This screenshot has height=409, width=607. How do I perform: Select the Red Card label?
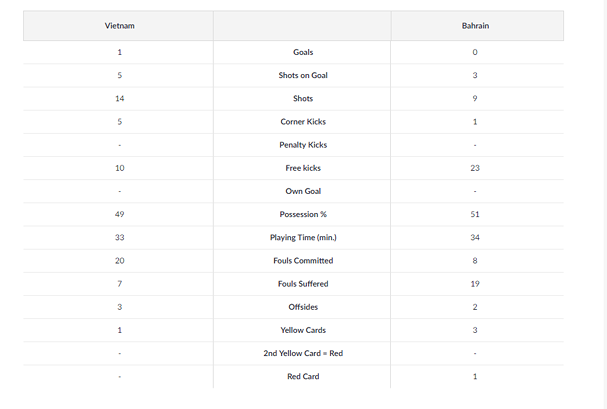[302, 376]
